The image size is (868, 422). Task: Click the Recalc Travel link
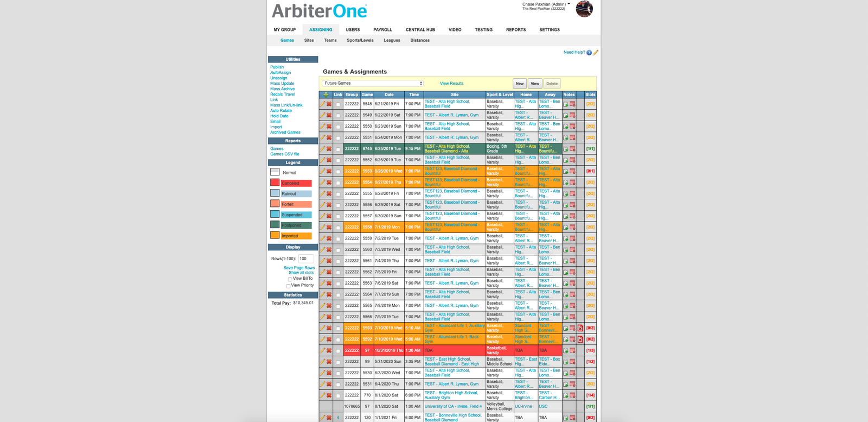tap(283, 95)
